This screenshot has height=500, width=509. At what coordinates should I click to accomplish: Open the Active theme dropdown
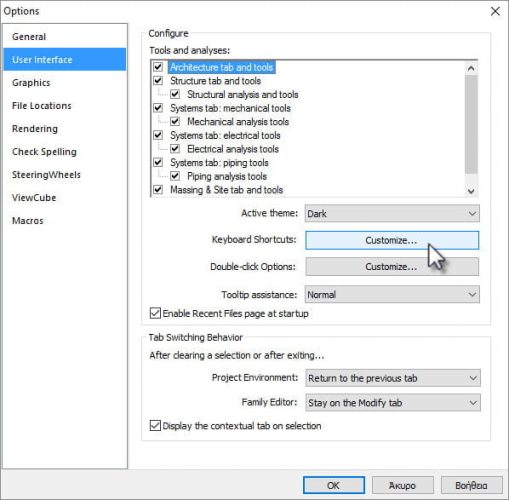(392, 213)
